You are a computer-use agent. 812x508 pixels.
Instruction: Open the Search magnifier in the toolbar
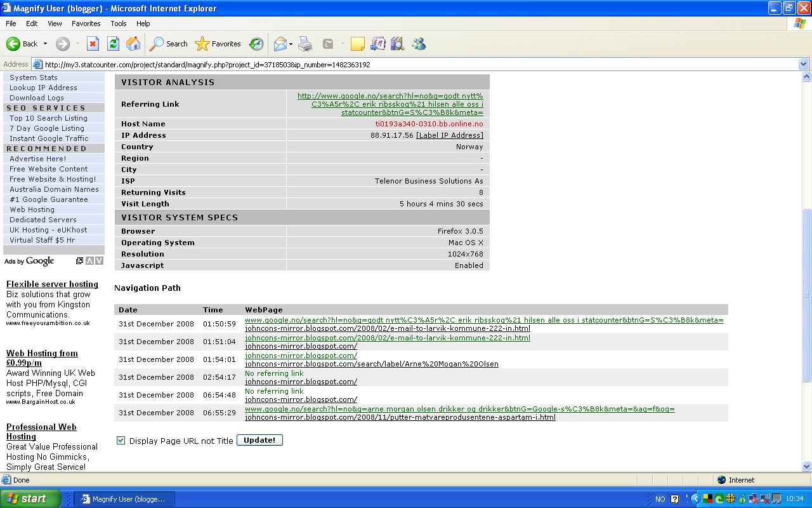168,44
